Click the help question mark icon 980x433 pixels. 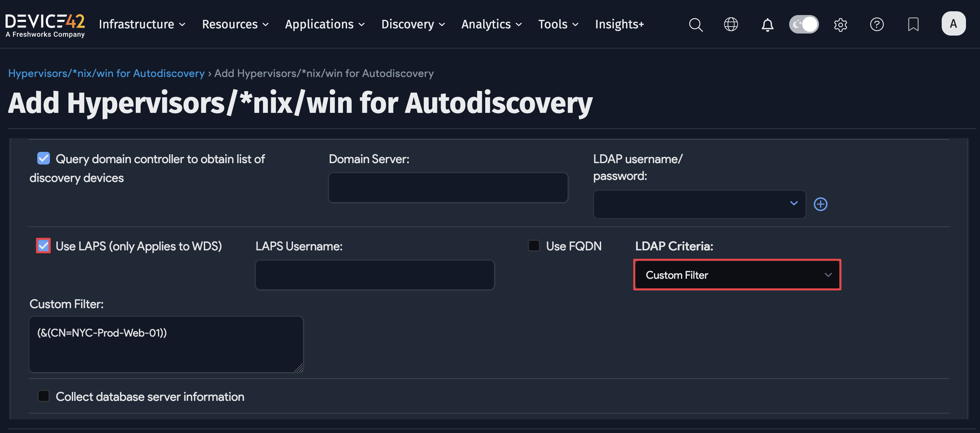point(876,25)
